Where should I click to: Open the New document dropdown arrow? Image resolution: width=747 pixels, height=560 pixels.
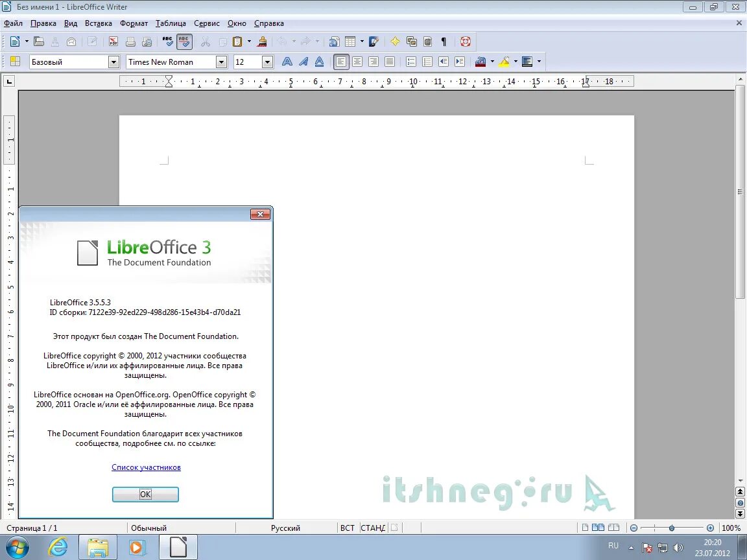point(27,41)
